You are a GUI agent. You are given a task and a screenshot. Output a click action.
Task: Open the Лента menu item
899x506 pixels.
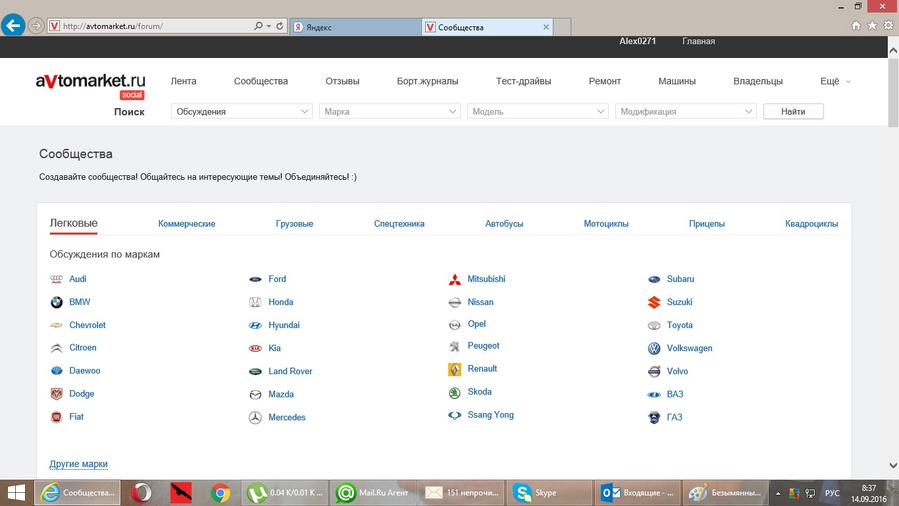click(x=183, y=81)
